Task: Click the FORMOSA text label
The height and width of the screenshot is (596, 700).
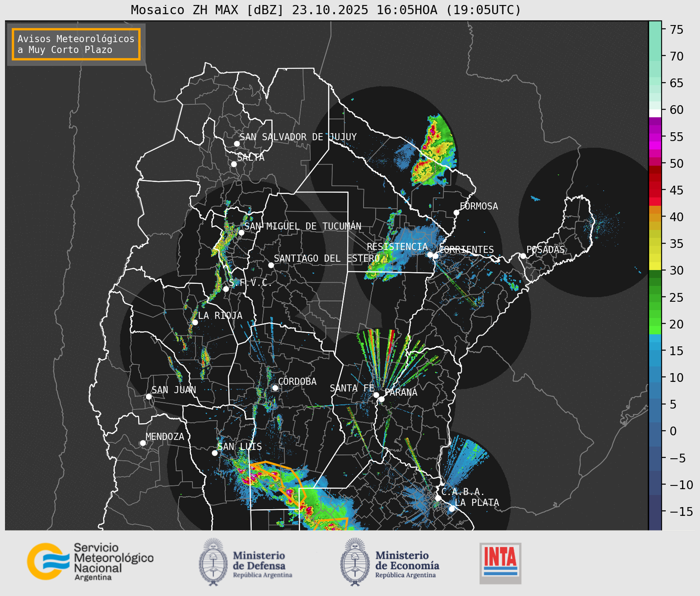Action: [x=479, y=206]
